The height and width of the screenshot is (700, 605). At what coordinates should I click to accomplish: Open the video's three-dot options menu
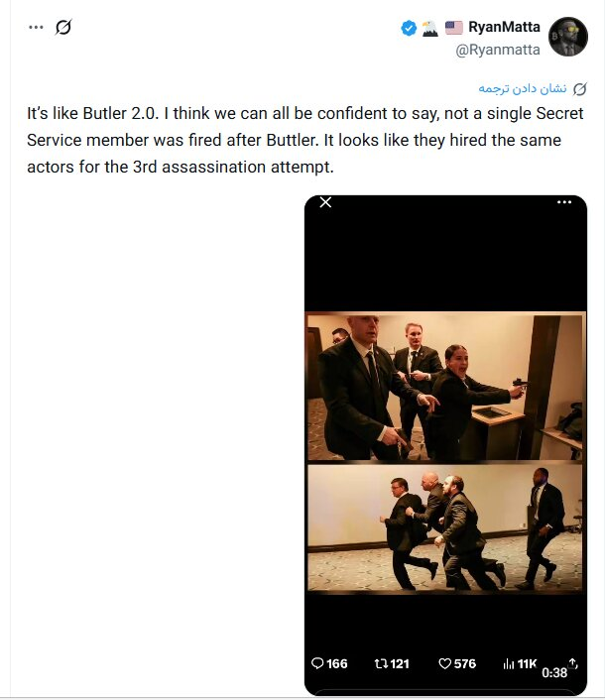click(x=564, y=202)
